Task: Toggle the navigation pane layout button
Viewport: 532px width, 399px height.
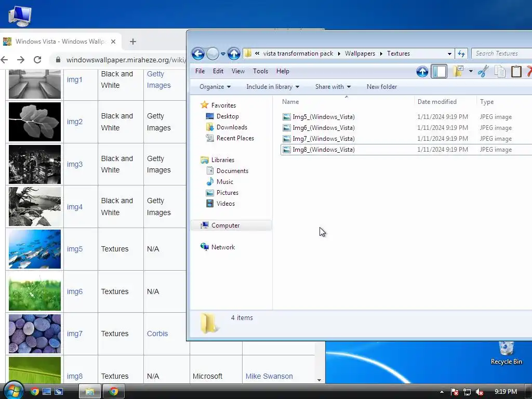Action: (x=439, y=71)
